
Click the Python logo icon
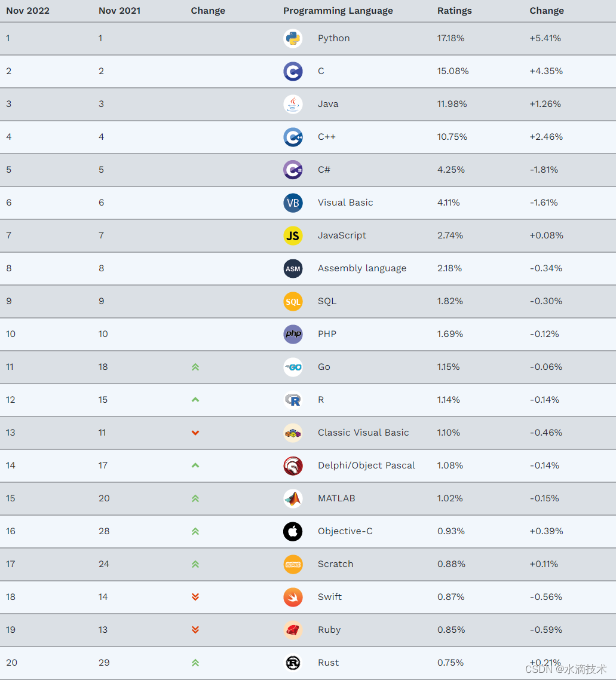tap(293, 39)
